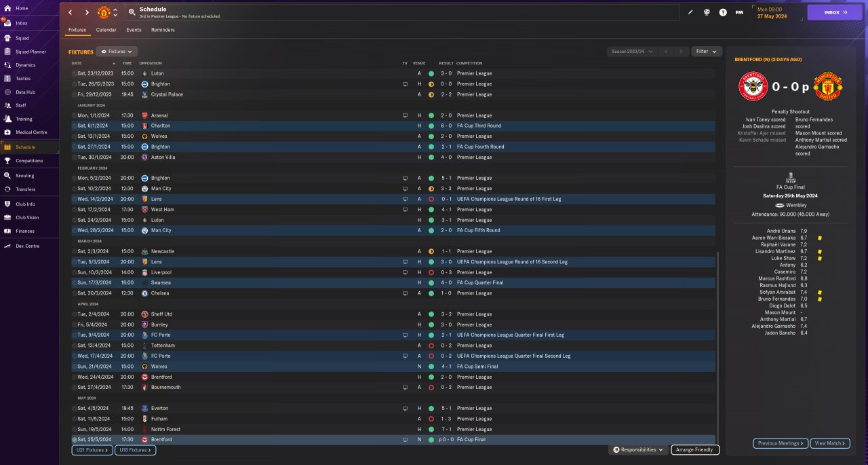Open the Season 2023/24 dropdown

pos(632,52)
